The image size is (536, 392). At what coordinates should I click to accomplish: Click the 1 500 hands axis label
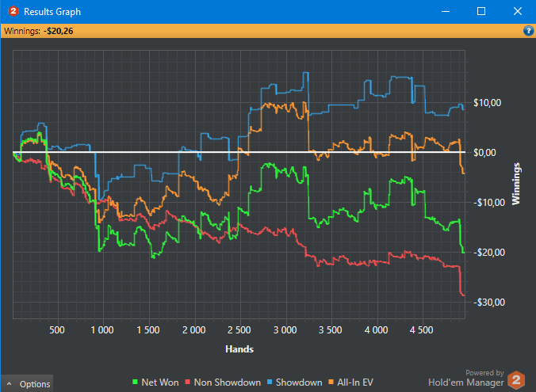tap(148, 330)
